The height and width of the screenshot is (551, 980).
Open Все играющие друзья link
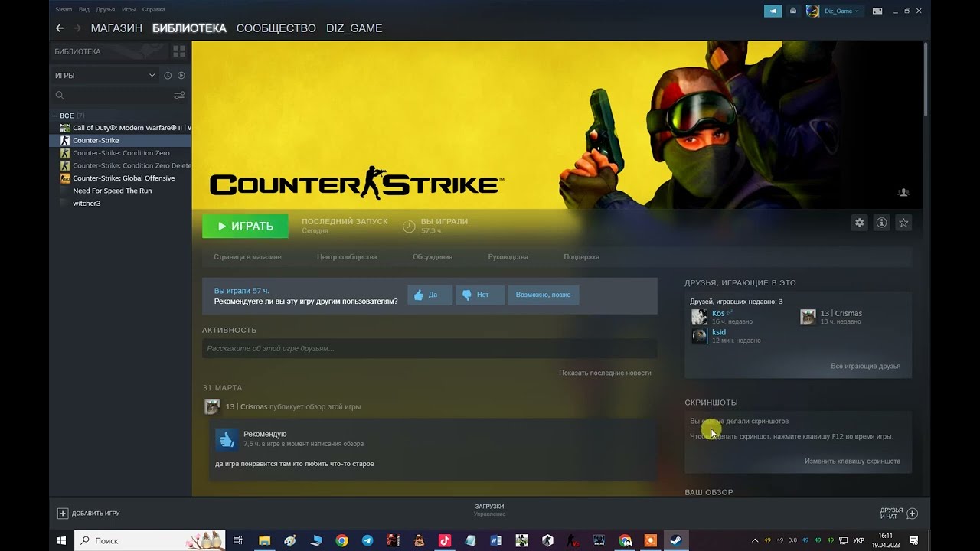(865, 367)
